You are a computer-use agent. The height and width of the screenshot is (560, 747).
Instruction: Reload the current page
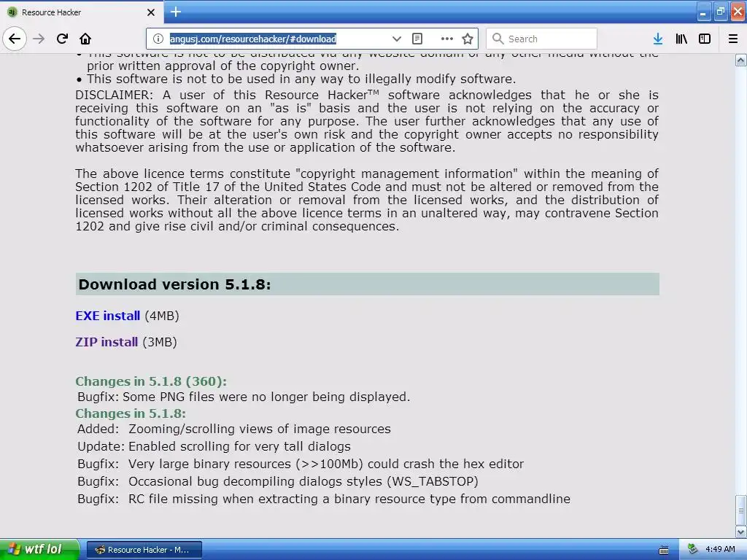point(62,39)
